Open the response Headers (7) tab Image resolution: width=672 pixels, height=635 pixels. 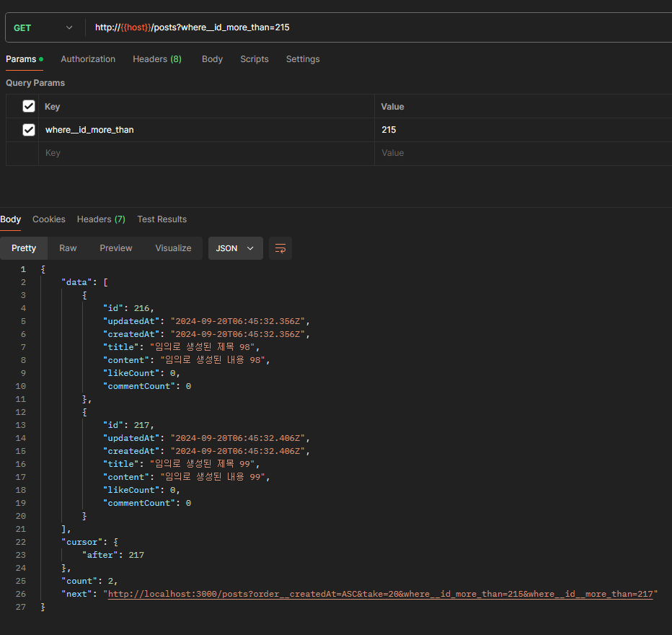(101, 219)
